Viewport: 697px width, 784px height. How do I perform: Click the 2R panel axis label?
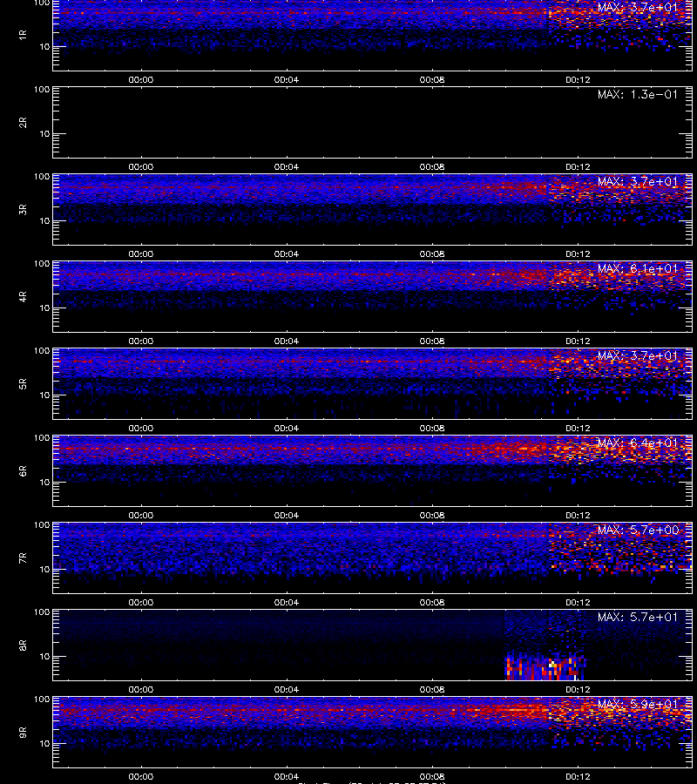[23, 123]
